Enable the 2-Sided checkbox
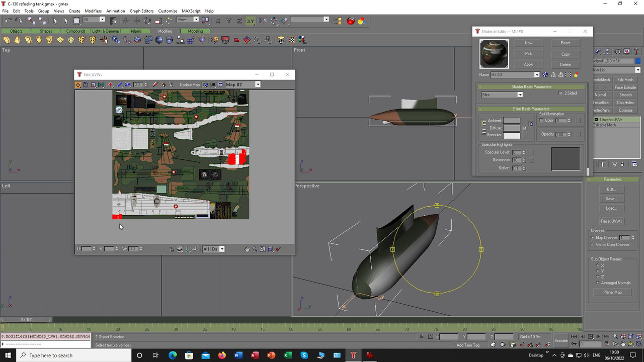This screenshot has height=362, width=644. coord(561,94)
